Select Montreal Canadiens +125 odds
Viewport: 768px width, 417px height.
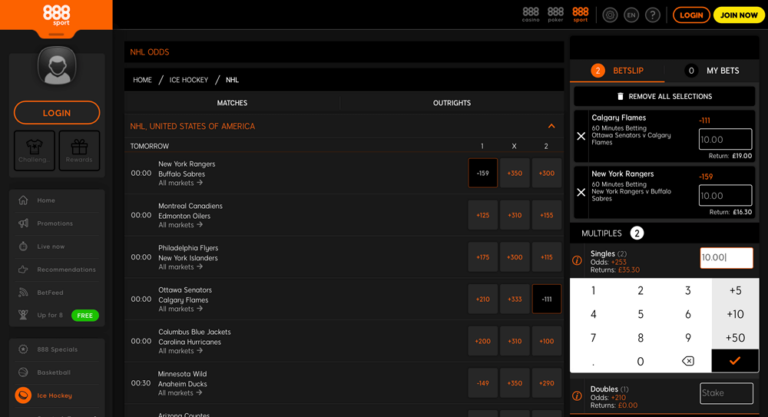pyautogui.click(x=483, y=215)
